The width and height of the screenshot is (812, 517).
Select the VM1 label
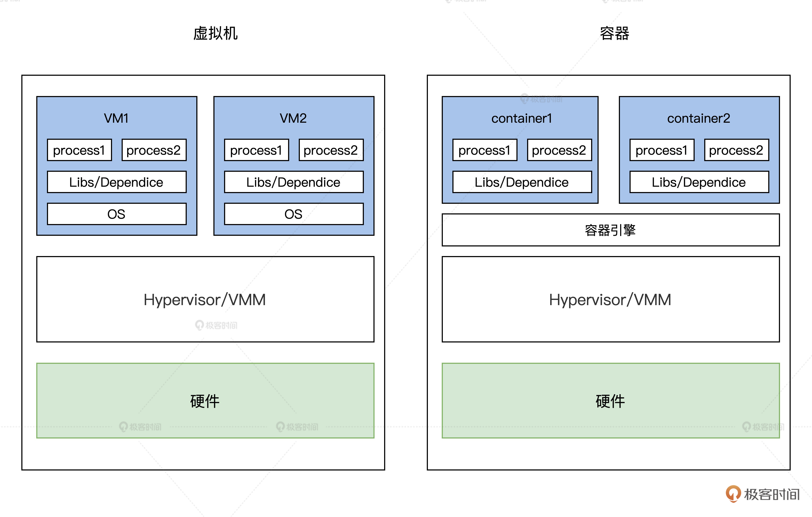point(116,118)
